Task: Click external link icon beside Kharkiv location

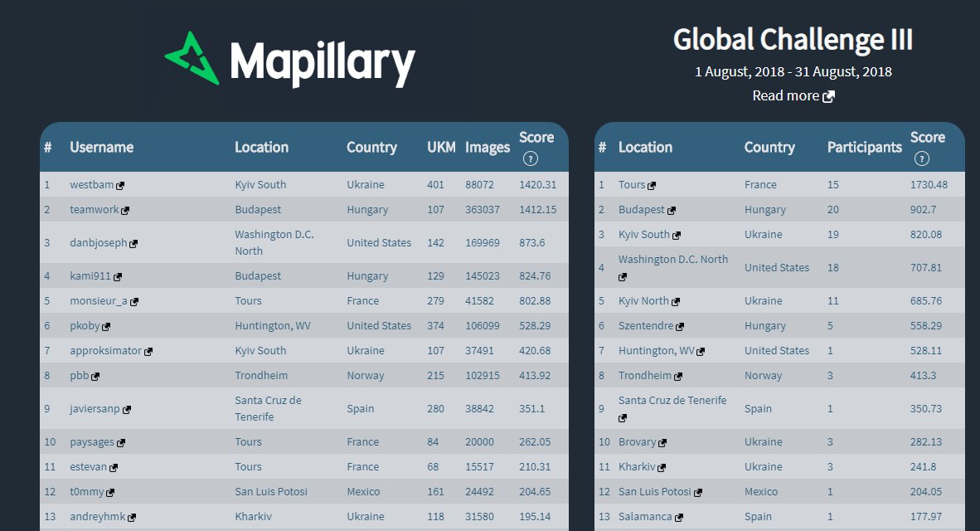Action: (x=662, y=468)
